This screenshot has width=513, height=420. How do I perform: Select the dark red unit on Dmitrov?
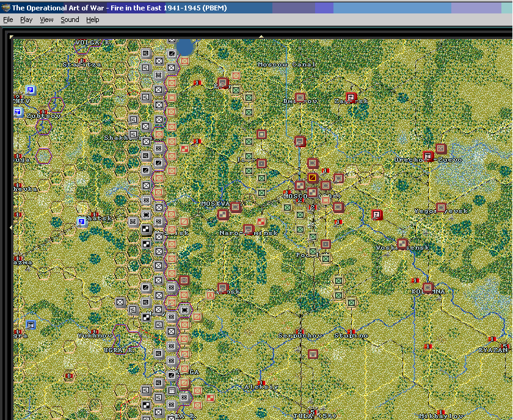(x=300, y=98)
